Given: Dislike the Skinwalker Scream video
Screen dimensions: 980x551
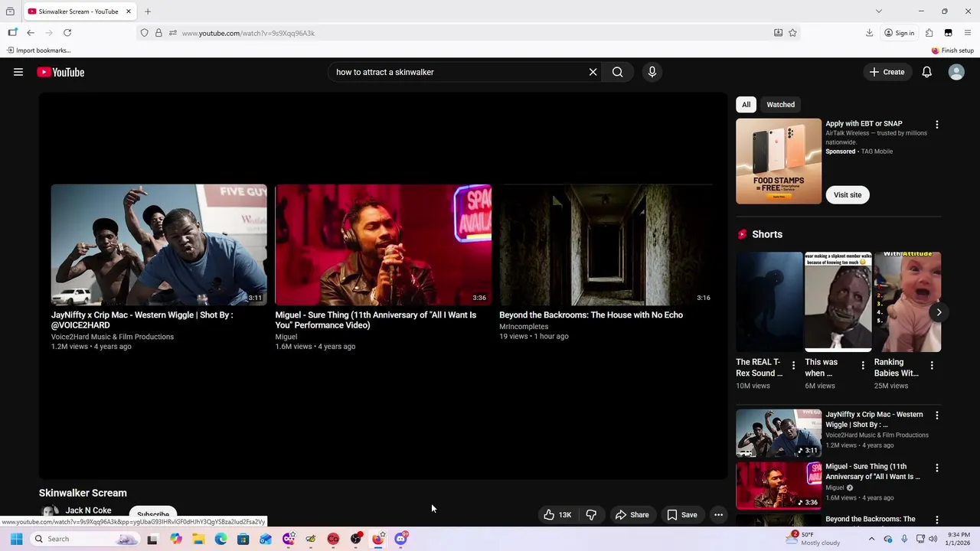Looking at the screenshot, I should 591,515.
